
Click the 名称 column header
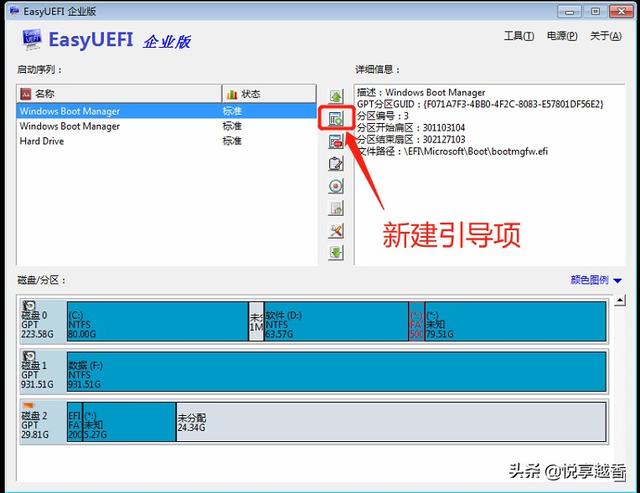point(120,94)
